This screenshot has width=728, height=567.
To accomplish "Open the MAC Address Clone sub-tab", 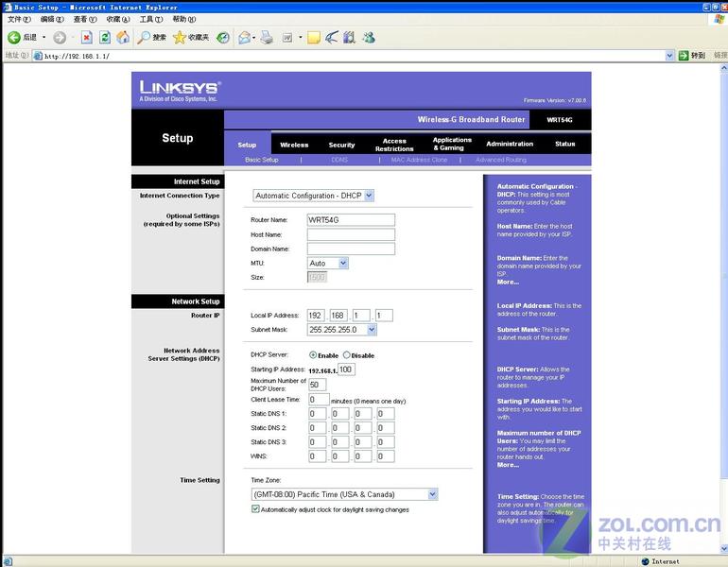I will pos(419,160).
